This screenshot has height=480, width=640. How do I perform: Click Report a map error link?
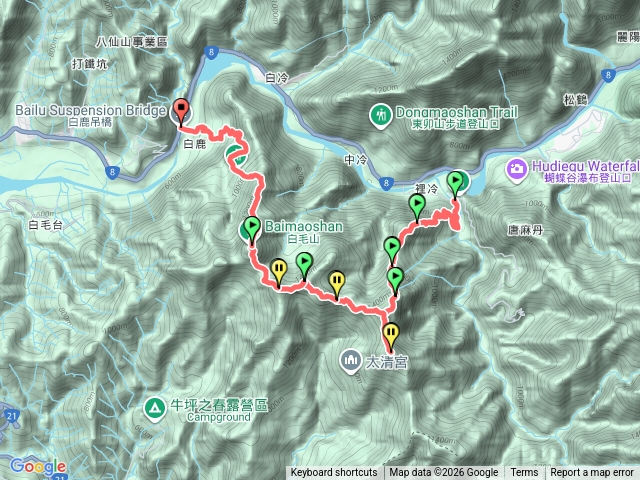tap(592, 473)
